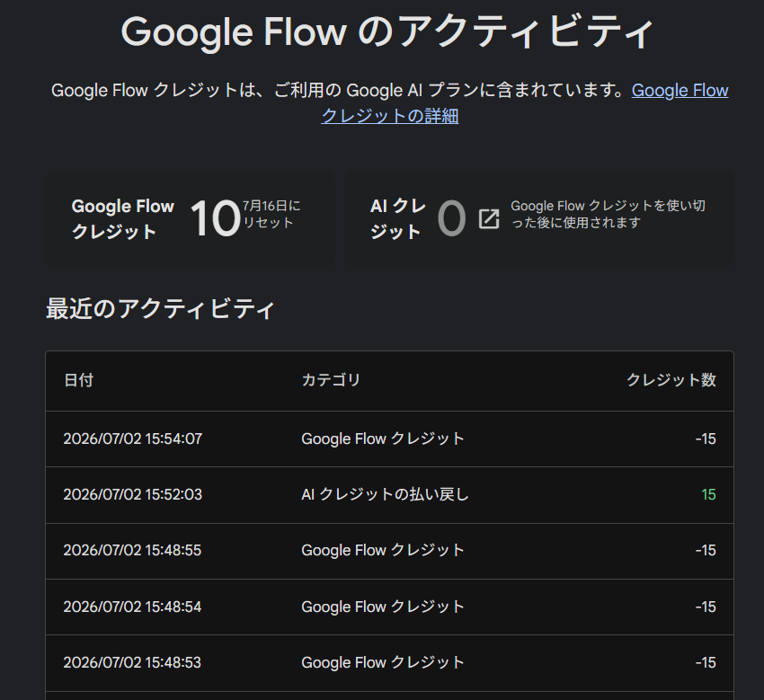Select the AI クレジット card label
The height and width of the screenshot is (700, 764).
[x=398, y=218]
